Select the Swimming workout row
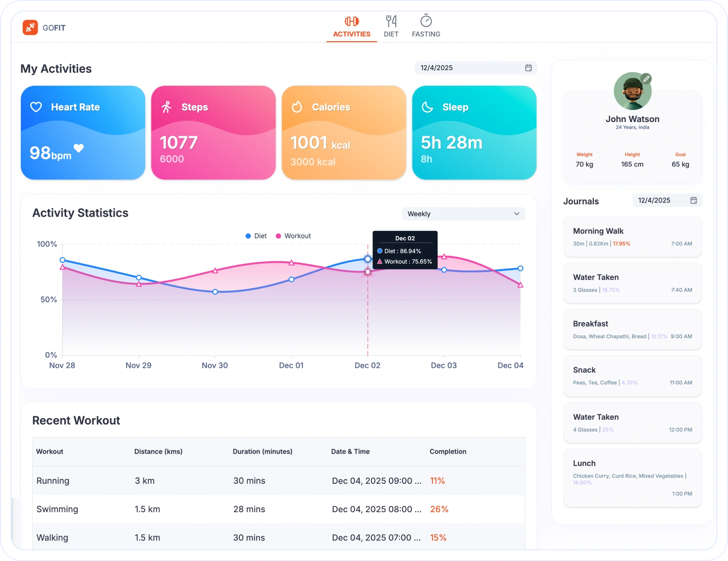The image size is (728, 561). click(278, 509)
